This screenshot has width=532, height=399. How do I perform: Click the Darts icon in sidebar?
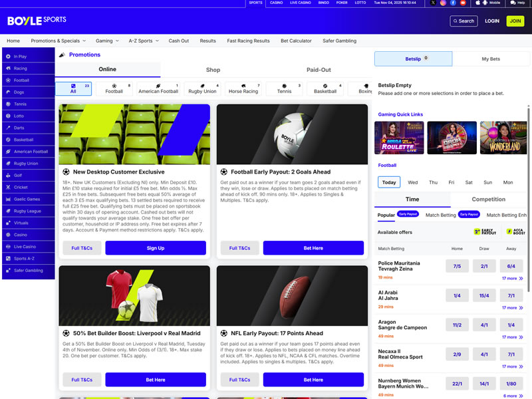9,127
